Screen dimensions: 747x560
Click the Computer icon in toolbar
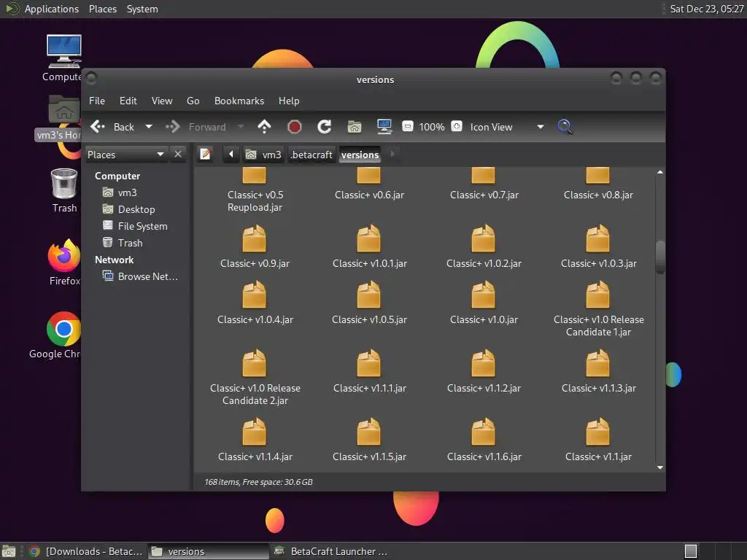[x=384, y=127]
